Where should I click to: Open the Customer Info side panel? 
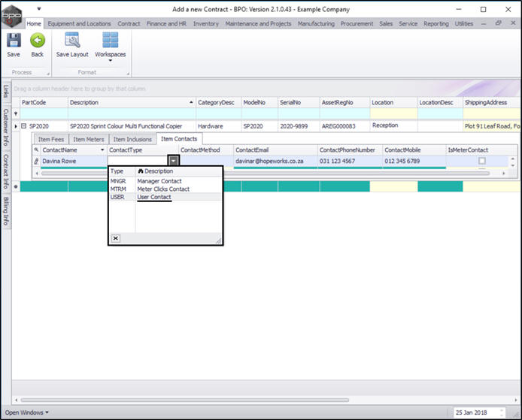(x=6, y=127)
